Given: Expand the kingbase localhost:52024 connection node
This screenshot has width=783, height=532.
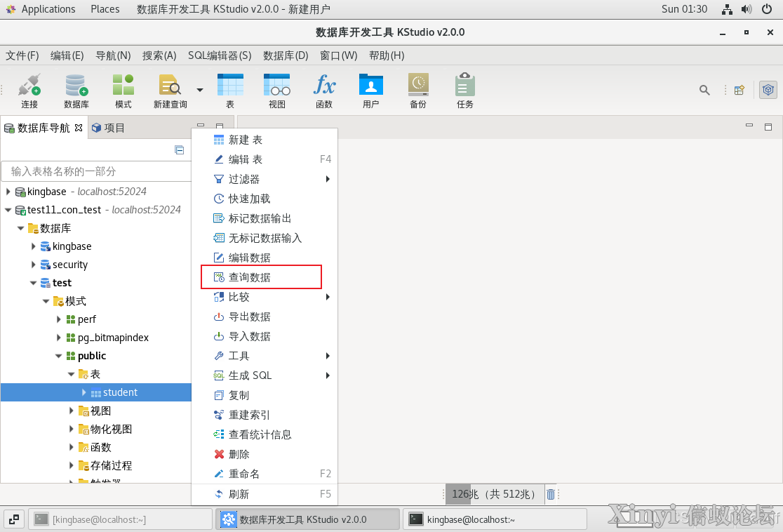Looking at the screenshot, I should point(8,192).
